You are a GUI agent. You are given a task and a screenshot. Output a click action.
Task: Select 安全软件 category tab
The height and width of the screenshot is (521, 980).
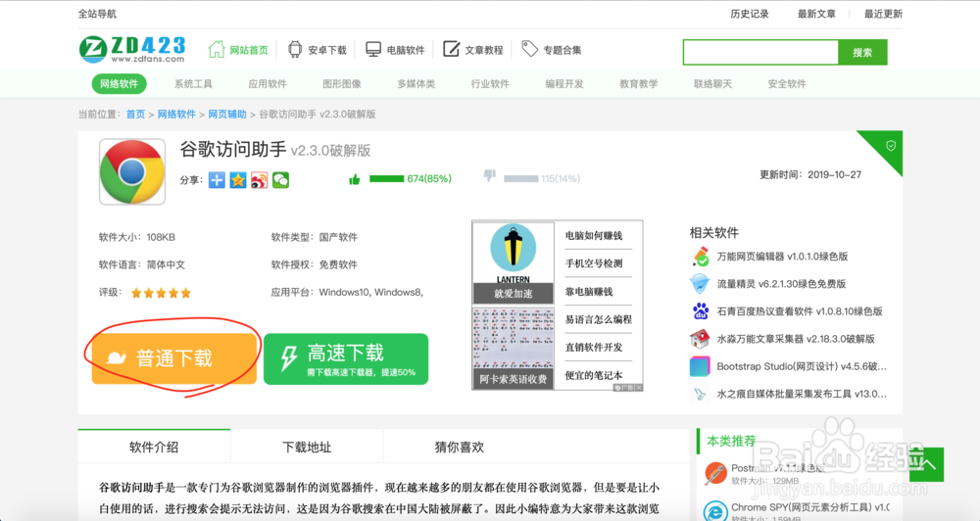tap(787, 83)
